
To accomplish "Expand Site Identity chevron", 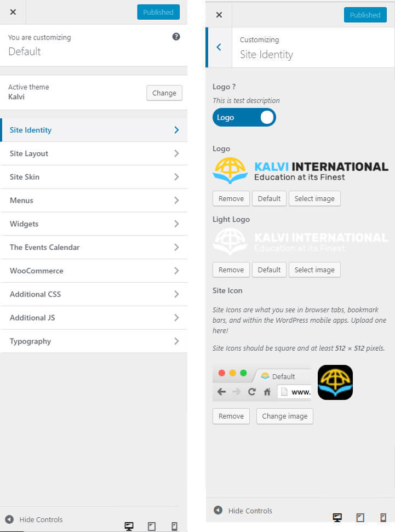I will (176, 130).
